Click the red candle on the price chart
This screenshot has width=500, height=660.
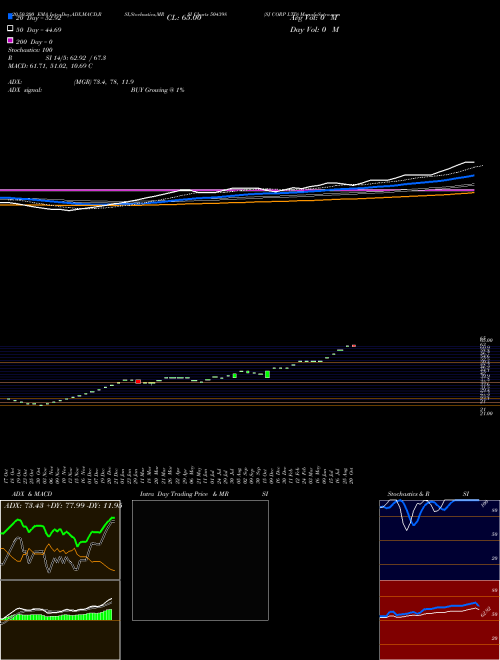coord(138,381)
